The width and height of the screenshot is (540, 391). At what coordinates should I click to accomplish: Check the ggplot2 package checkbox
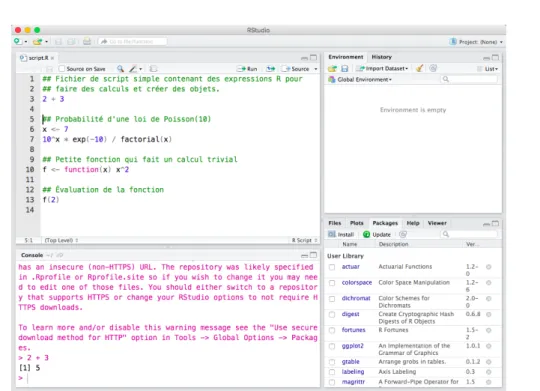332,346
